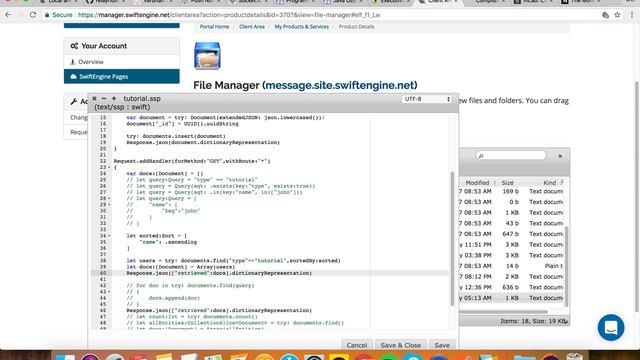Open the Overview sidebar item
This screenshot has height=360, width=640.
tap(122, 62)
